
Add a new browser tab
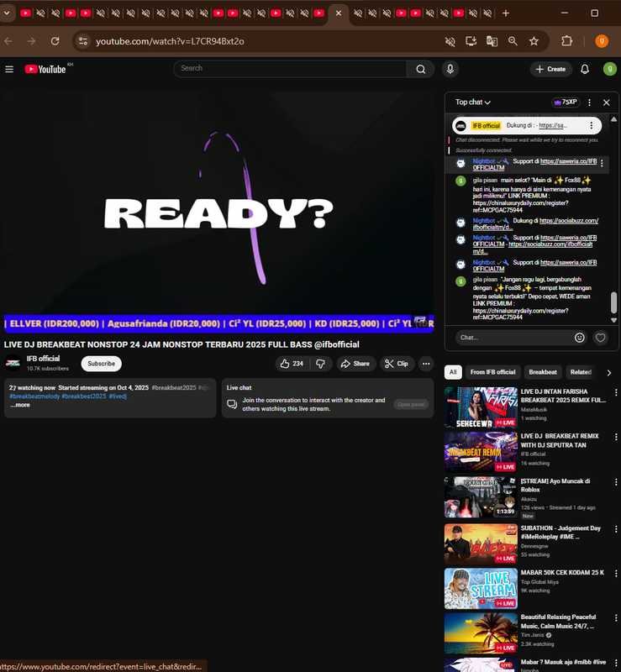click(506, 13)
